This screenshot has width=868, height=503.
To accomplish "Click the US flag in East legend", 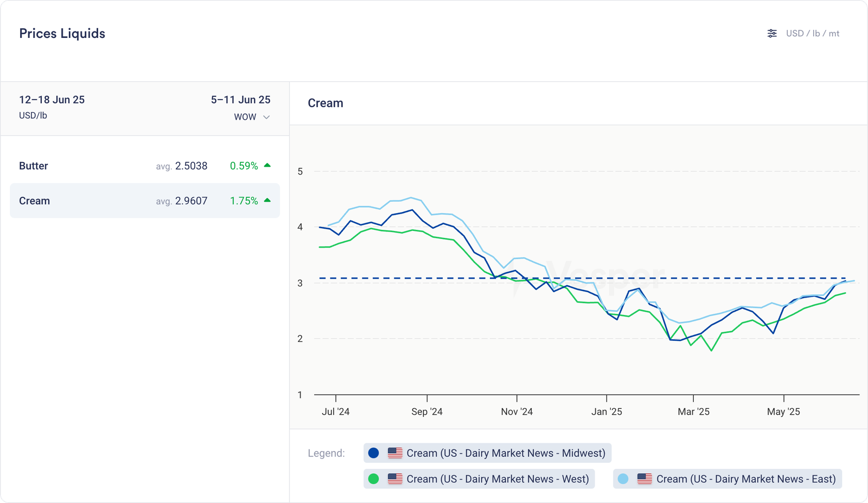I will coord(644,479).
